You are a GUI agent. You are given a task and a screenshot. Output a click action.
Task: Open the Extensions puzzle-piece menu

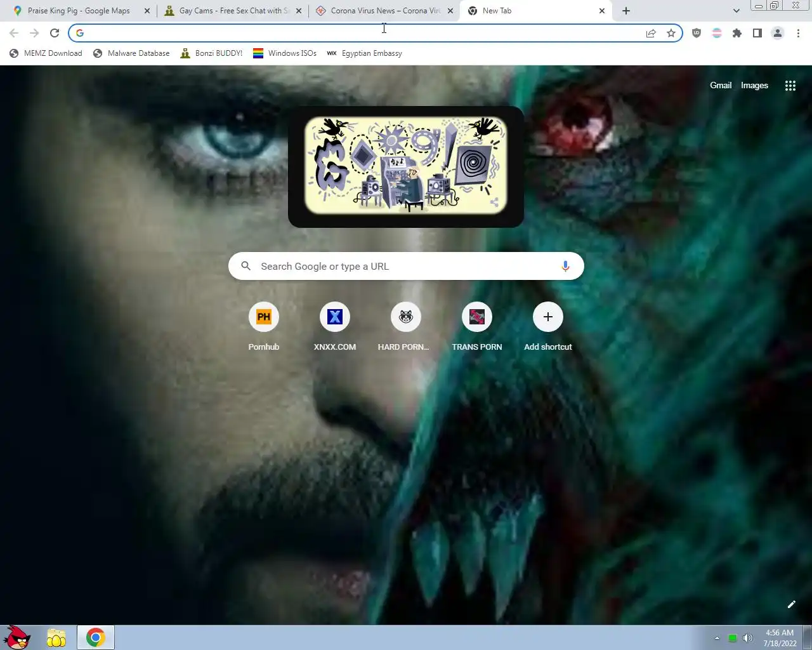click(x=737, y=33)
